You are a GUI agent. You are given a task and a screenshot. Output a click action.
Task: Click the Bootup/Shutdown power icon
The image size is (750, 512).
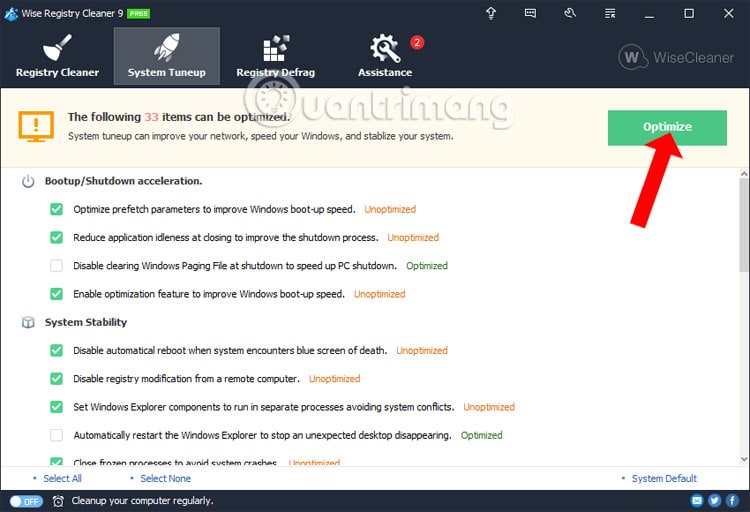(28, 181)
